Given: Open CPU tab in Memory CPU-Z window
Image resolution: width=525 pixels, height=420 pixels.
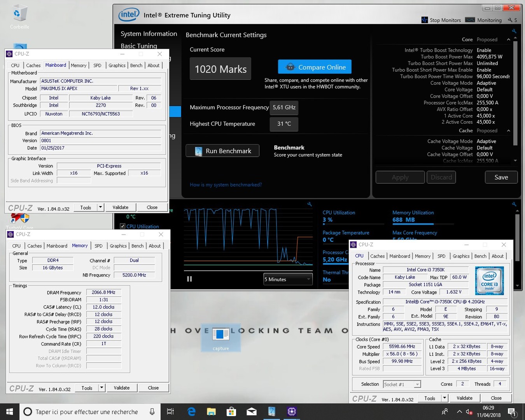Looking at the screenshot, I should click(x=16, y=246).
